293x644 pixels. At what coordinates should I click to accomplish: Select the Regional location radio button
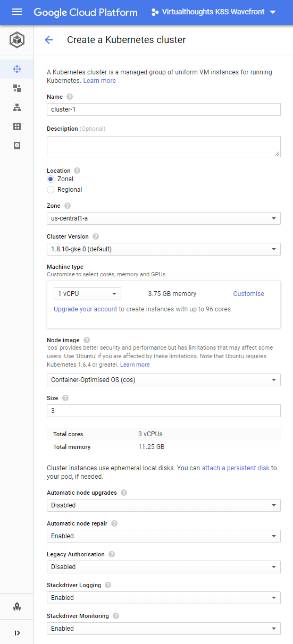tap(51, 190)
